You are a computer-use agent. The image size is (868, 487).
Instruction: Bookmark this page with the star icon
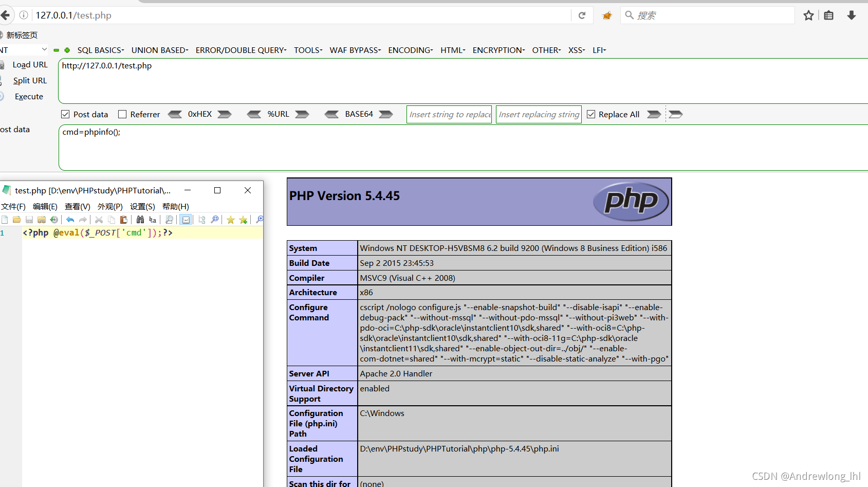click(x=808, y=15)
